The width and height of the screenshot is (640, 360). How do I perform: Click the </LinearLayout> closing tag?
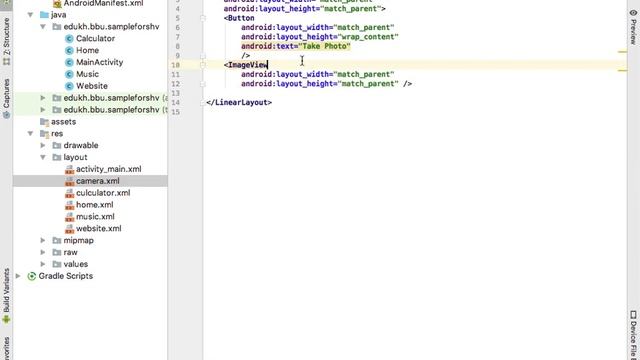pyautogui.click(x=239, y=102)
